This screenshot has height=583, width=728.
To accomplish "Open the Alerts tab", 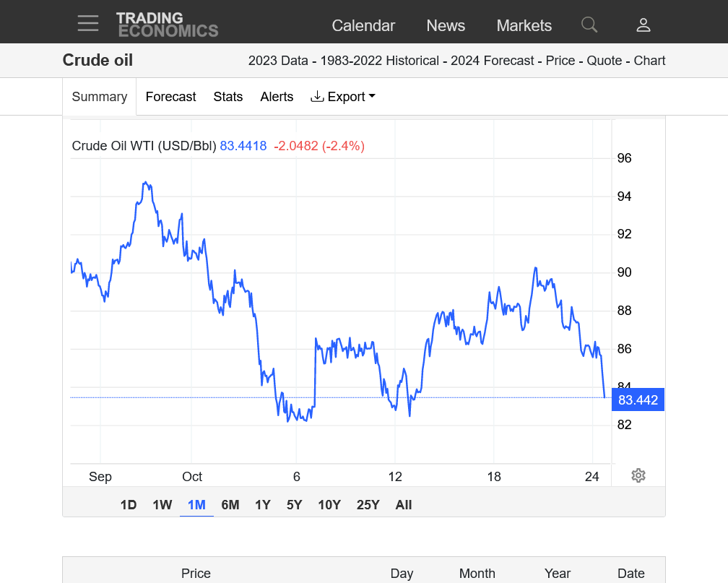I will [x=277, y=97].
